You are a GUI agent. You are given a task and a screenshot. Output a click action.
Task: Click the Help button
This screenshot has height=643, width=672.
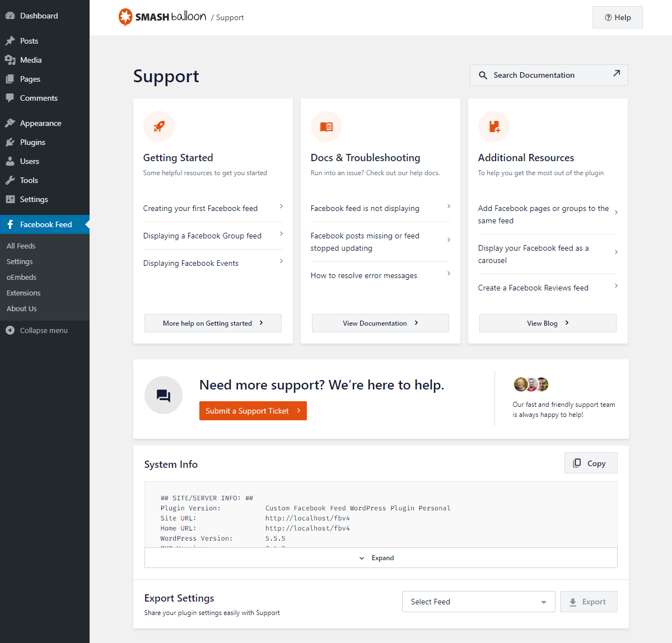tap(617, 17)
